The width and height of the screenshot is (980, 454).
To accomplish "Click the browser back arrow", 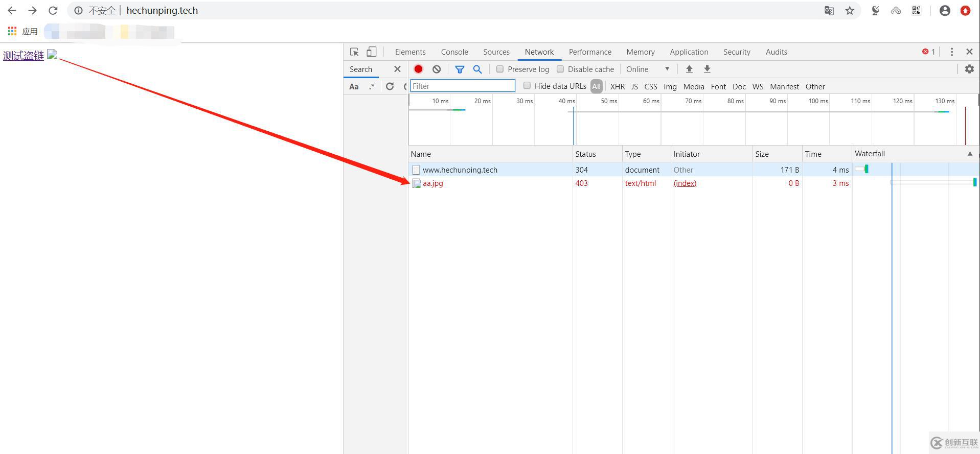I will tap(12, 10).
